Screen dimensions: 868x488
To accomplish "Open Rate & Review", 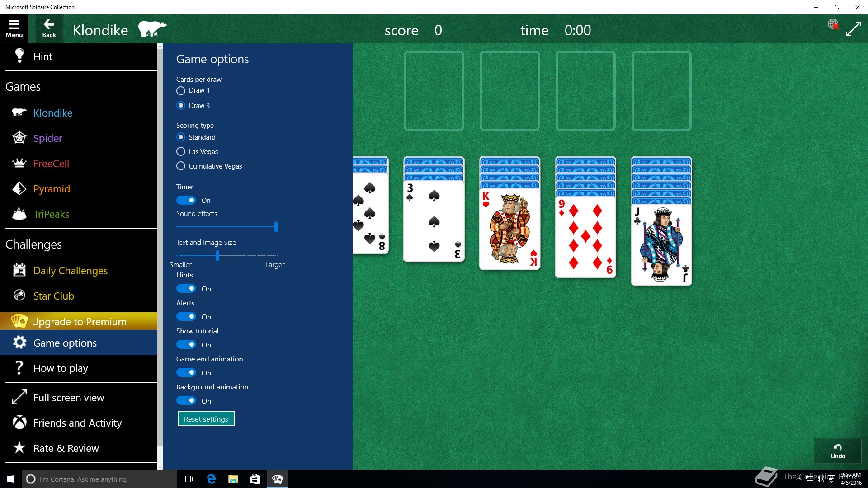I will pos(79,448).
